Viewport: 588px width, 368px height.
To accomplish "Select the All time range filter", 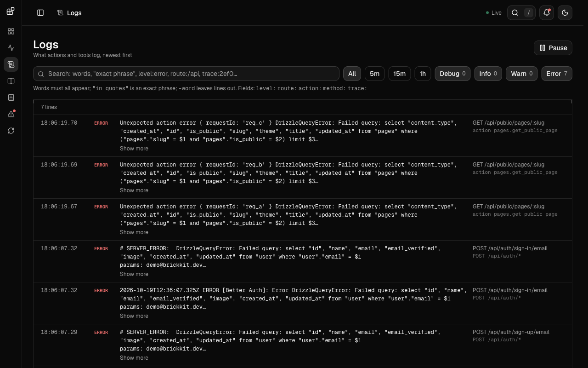I will pos(352,74).
